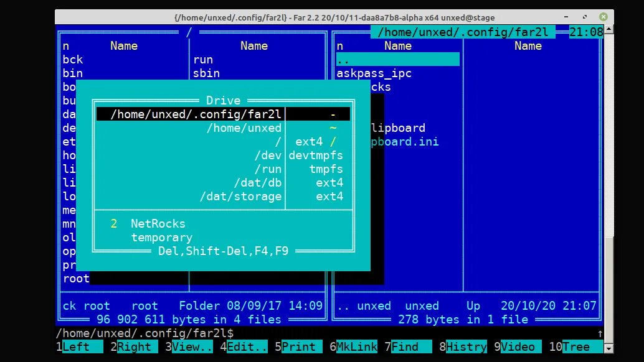Select the .. parent entry in right panel
The width and height of the screenshot is (644, 362).
point(397,60)
